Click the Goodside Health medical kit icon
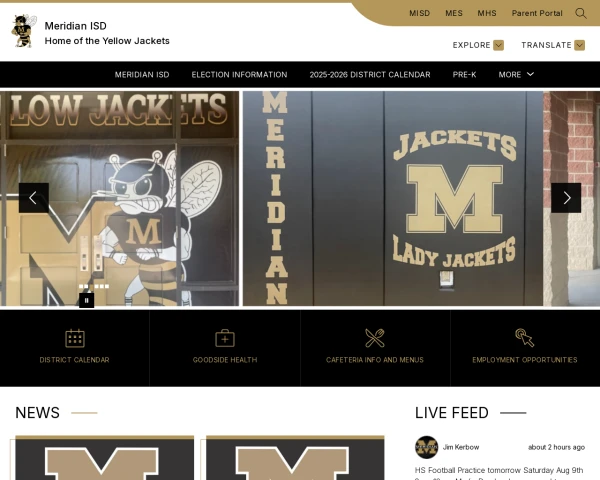This screenshot has width=600, height=480. tap(225, 338)
